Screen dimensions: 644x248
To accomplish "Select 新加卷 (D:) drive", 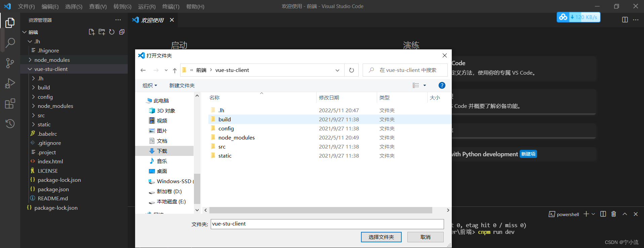I will point(169,191).
